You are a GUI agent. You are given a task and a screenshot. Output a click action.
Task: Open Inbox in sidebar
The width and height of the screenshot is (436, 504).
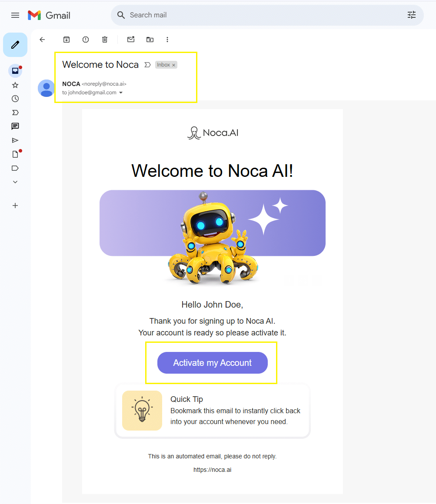tap(15, 71)
